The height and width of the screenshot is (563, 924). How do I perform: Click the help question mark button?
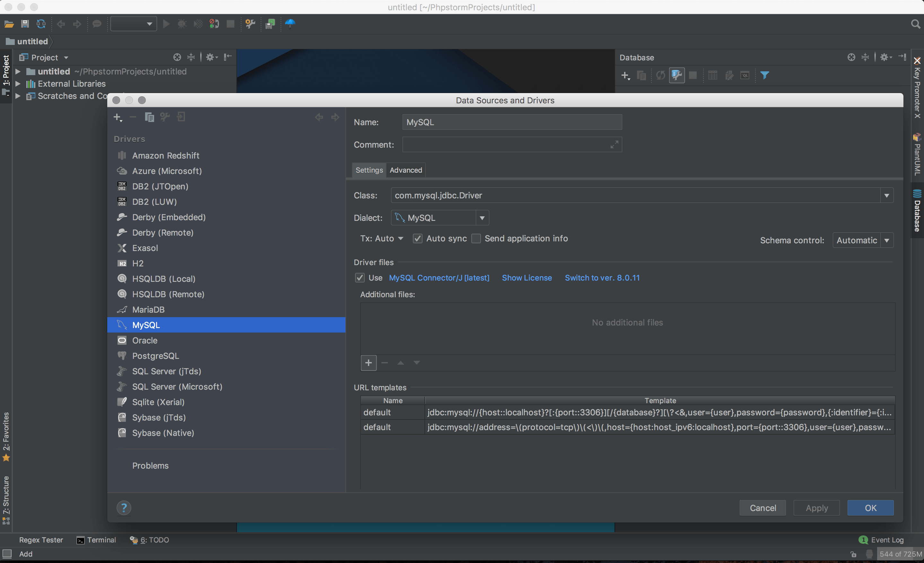point(124,508)
